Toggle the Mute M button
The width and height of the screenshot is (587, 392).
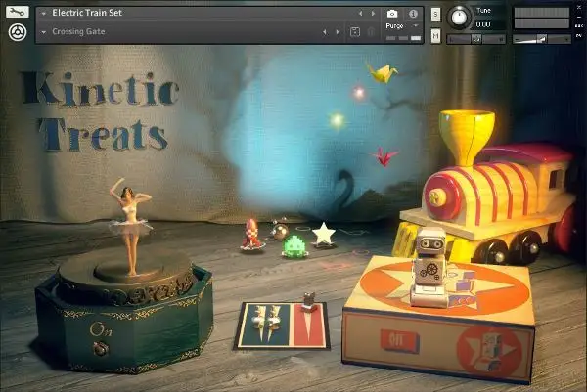click(435, 36)
